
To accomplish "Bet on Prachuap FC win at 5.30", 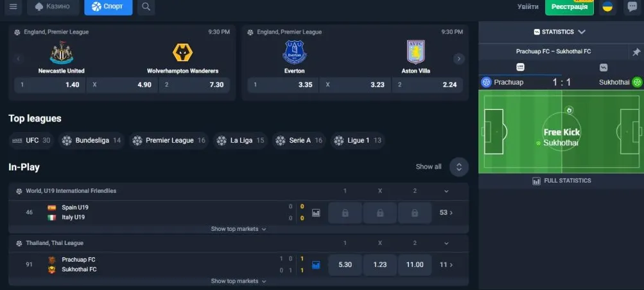I will click(345, 265).
